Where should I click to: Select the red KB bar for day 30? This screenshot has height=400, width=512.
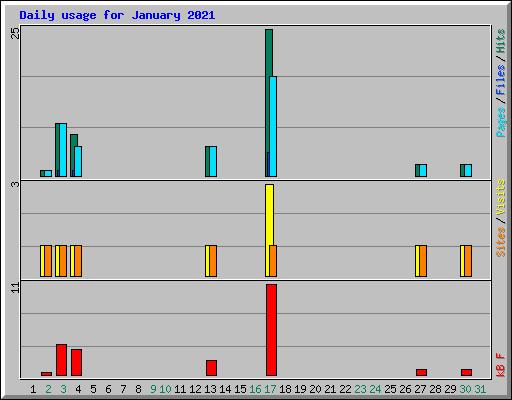tap(466, 372)
